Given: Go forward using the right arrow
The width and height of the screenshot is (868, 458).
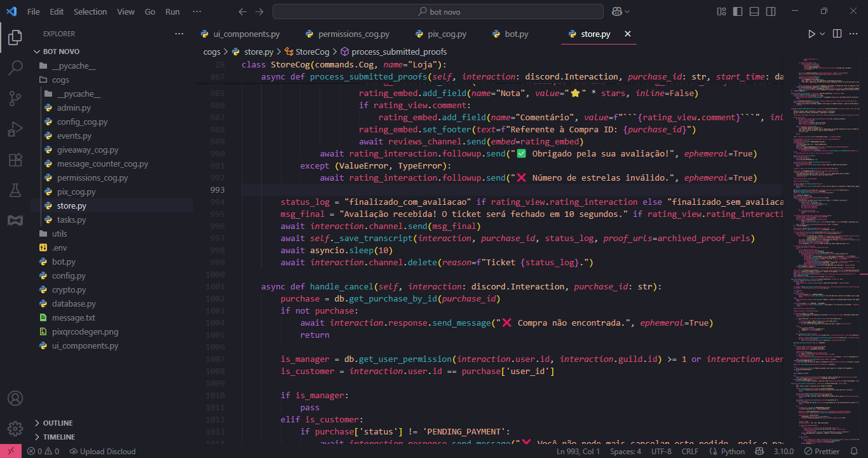Looking at the screenshot, I should point(259,11).
